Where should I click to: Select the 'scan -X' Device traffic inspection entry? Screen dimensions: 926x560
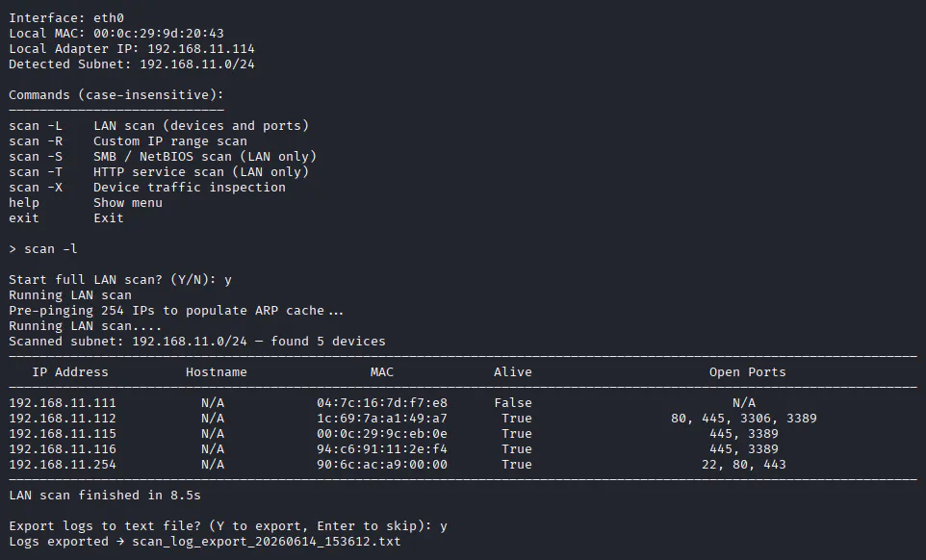[147, 187]
